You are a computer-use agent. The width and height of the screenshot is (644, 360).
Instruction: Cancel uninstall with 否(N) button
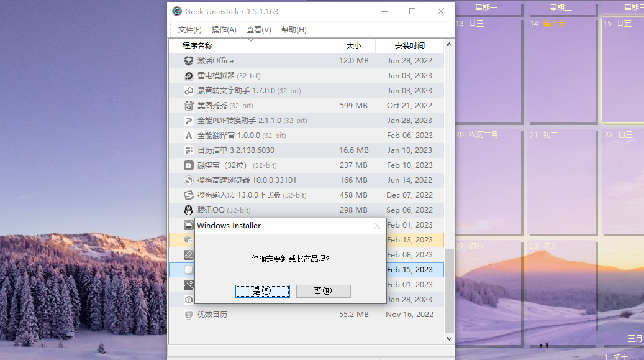tap(323, 291)
